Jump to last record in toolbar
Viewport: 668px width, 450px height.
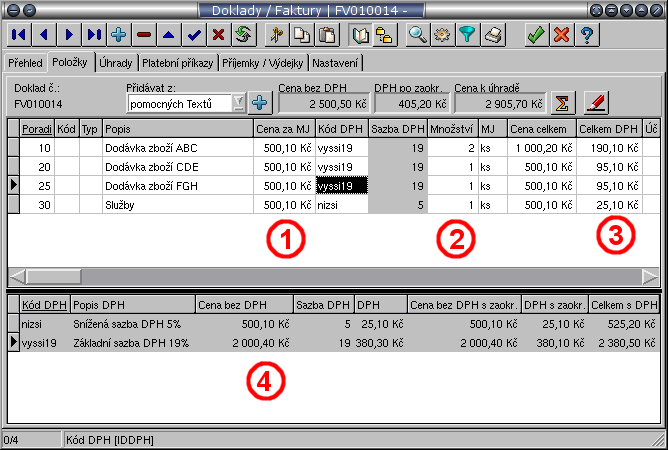point(94,35)
